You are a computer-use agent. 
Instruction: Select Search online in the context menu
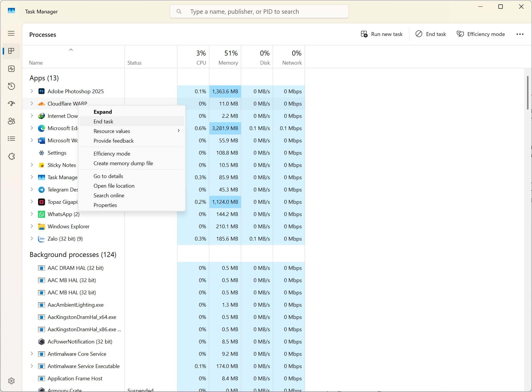109,195
